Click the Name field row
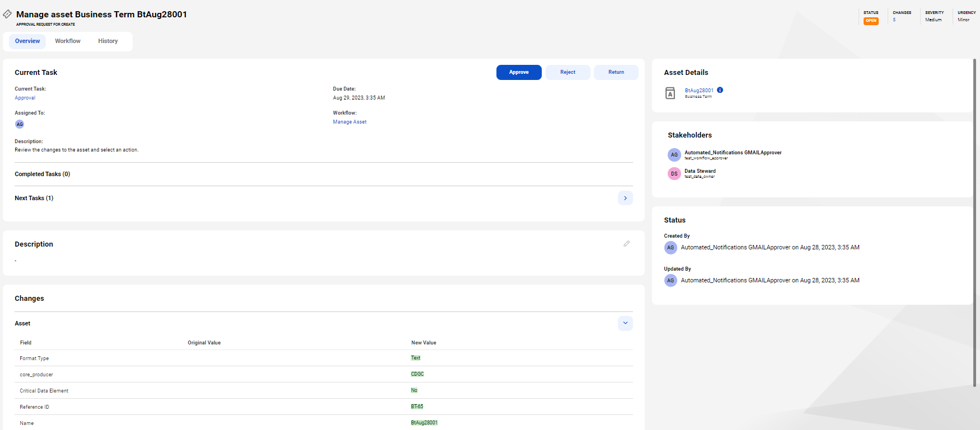980x430 pixels. click(323, 423)
